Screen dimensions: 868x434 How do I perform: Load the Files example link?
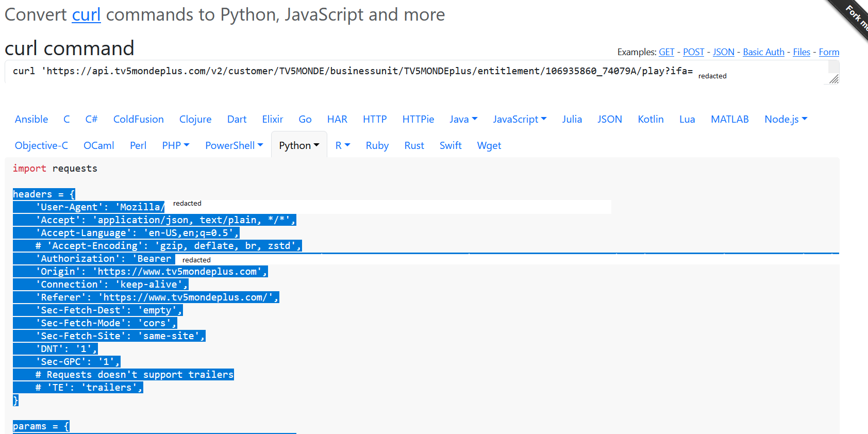pyautogui.click(x=801, y=52)
